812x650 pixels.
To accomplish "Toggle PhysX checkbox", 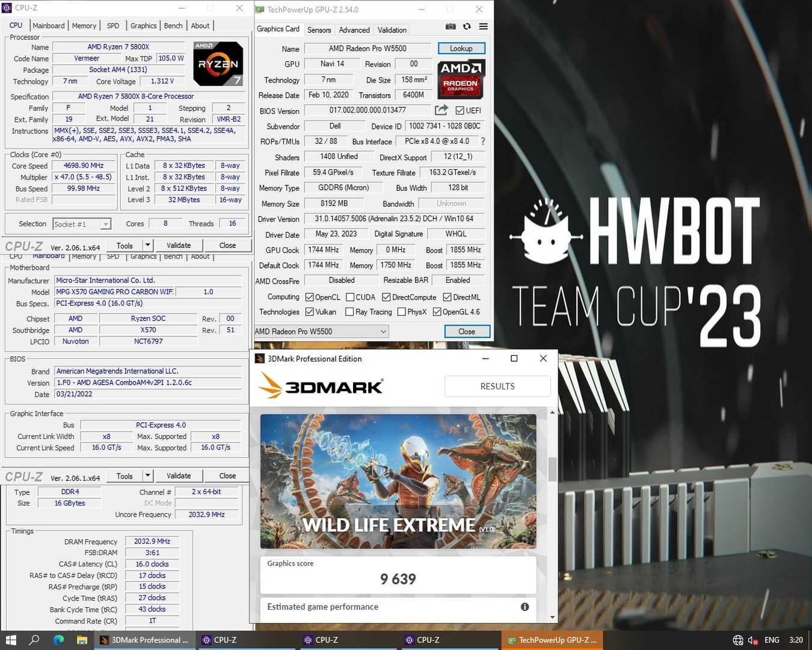I will 401,311.
